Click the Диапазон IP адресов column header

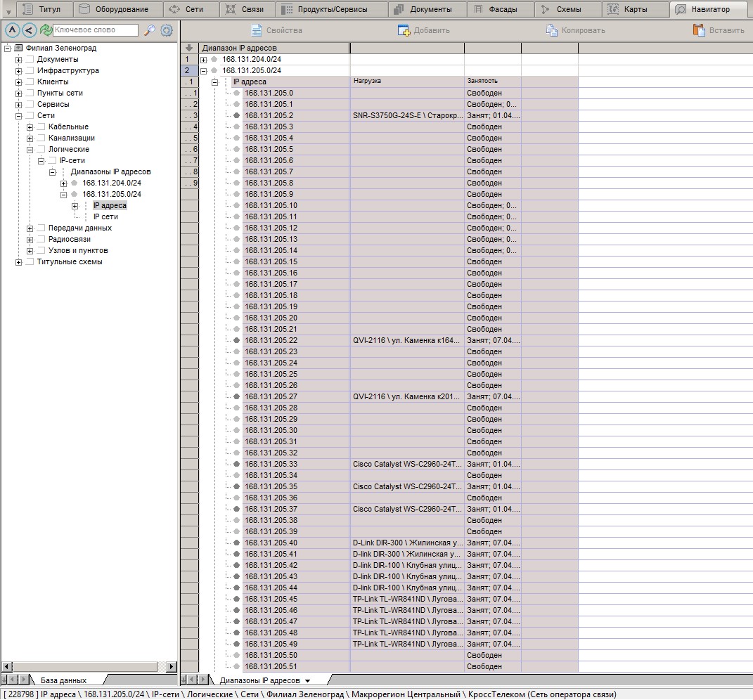click(274, 48)
